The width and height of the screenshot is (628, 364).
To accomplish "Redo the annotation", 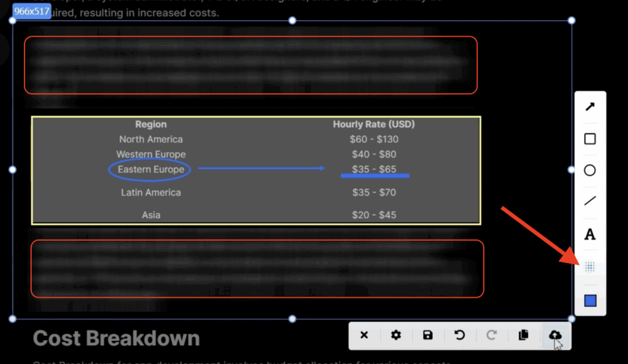I will click(491, 335).
